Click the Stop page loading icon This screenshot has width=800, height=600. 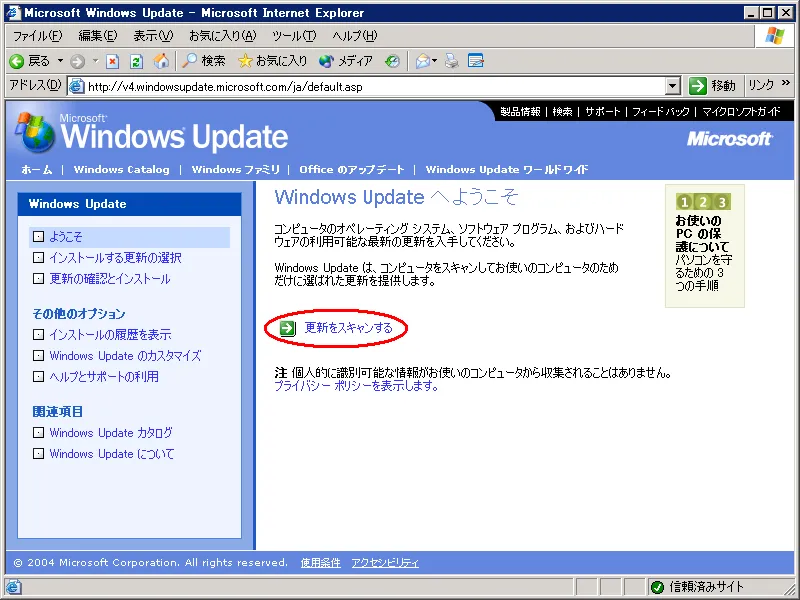point(112,62)
